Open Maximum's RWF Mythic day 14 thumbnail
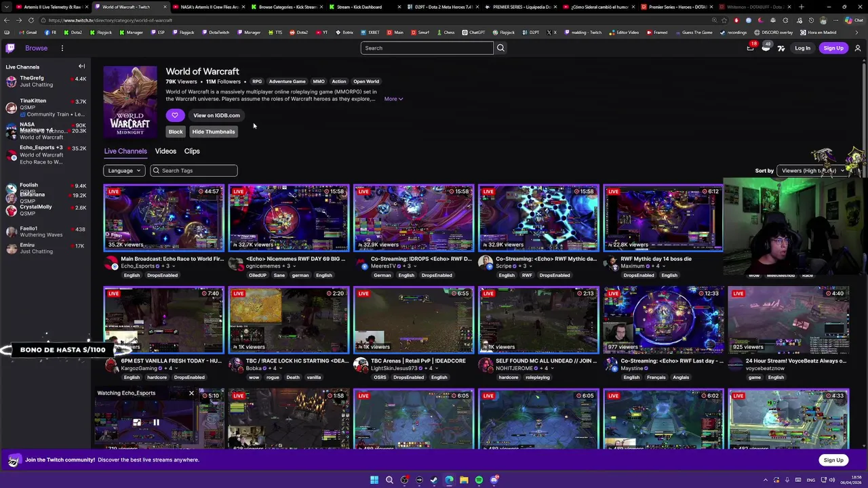868x488 pixels. click(663, 218)
